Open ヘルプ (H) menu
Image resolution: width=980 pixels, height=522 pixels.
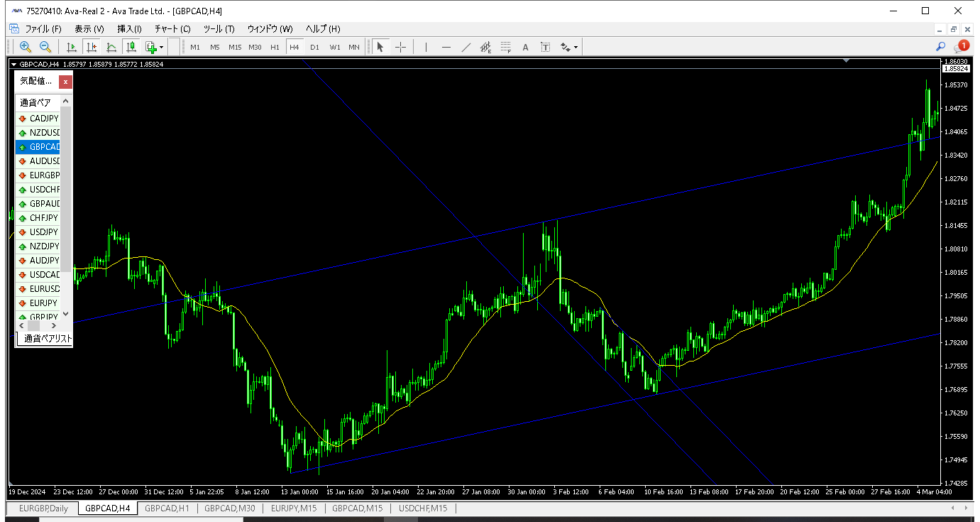(x=323, y=29)
